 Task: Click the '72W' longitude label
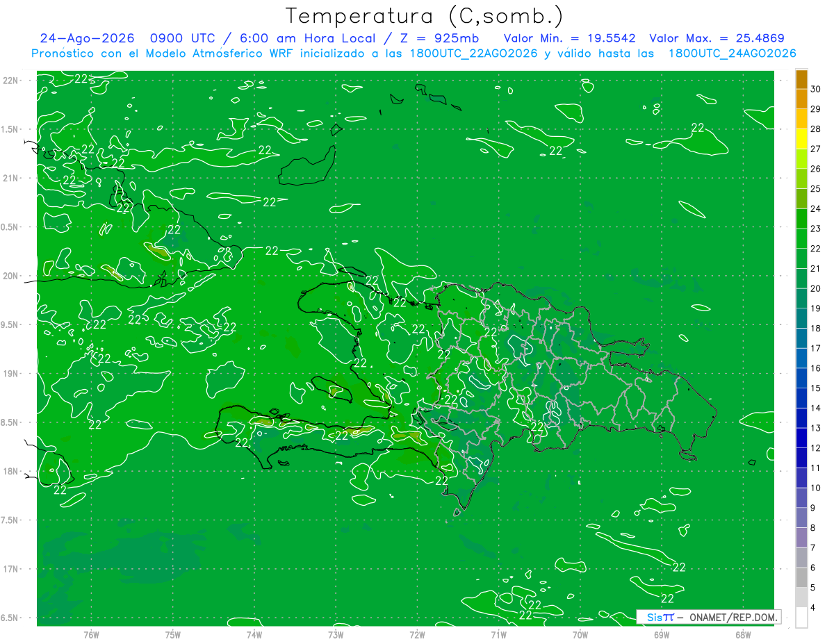coord(417,635)
